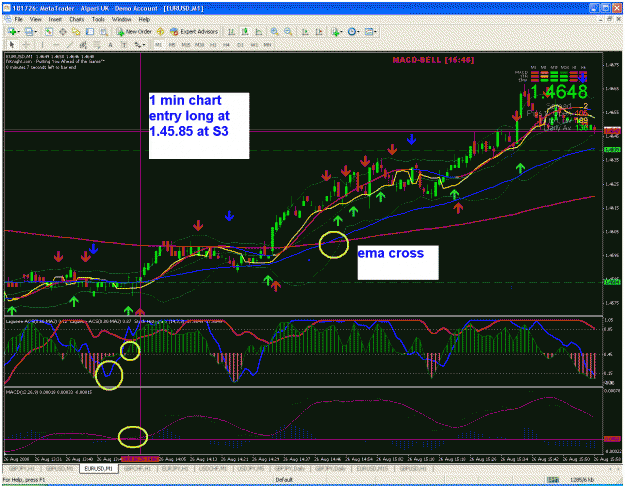This screenshot has height=486, width=625.
Task: Select the W1 timeframe button
Action: (254, 45)
